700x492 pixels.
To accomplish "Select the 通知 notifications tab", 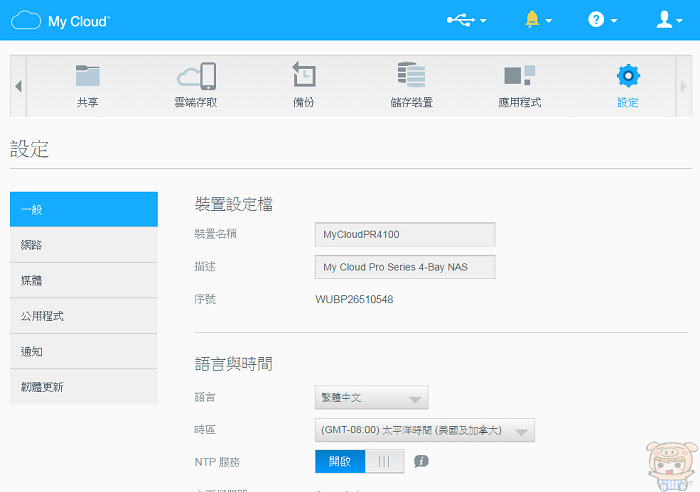I will (84, 351).
